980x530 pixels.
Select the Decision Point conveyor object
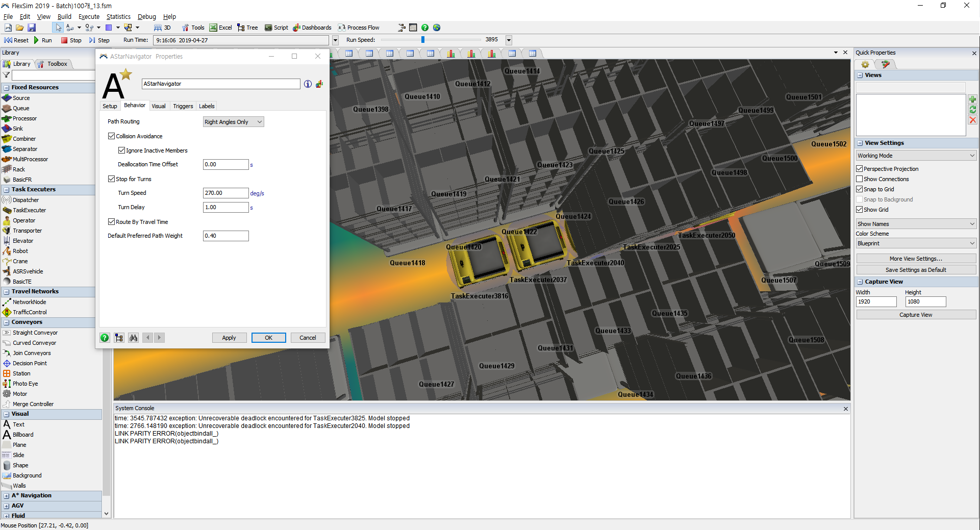pos(30,363)
